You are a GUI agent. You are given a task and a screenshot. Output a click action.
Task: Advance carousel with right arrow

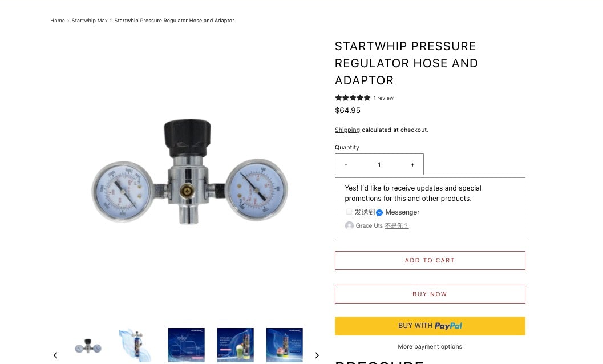click(317, 355)
